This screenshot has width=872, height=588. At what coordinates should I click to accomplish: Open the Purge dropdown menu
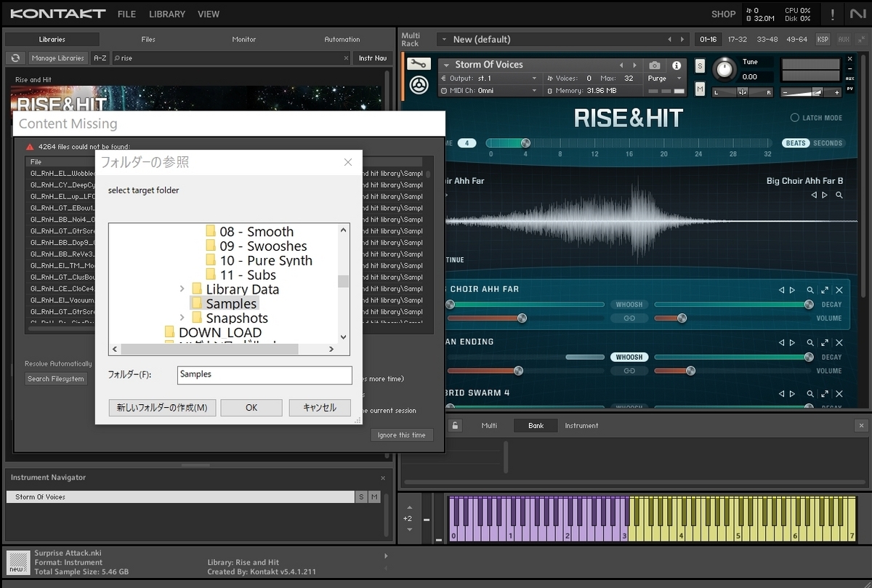tap(664, 78)
